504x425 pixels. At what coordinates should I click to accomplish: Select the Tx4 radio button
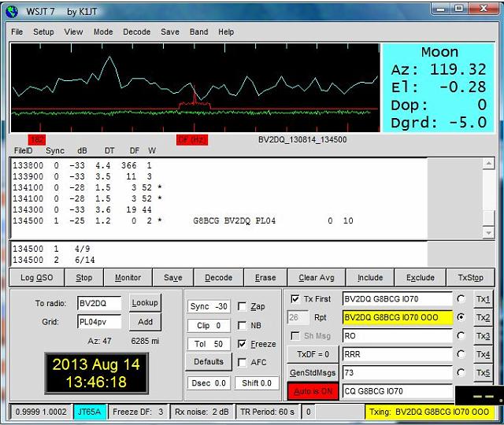[x=461, y=354]
